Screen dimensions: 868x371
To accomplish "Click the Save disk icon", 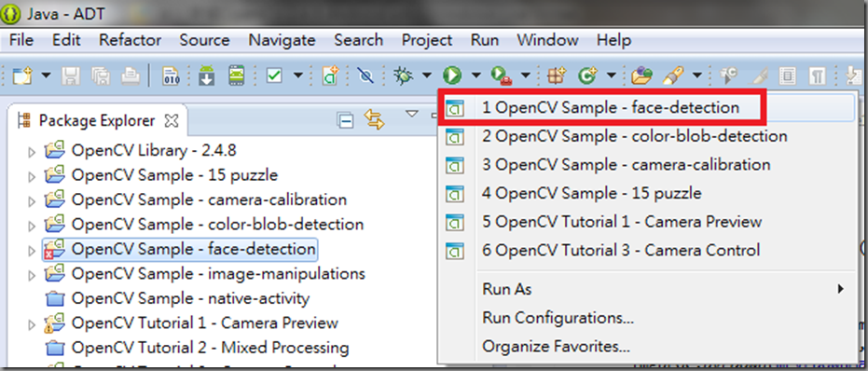I will point(71,76).
